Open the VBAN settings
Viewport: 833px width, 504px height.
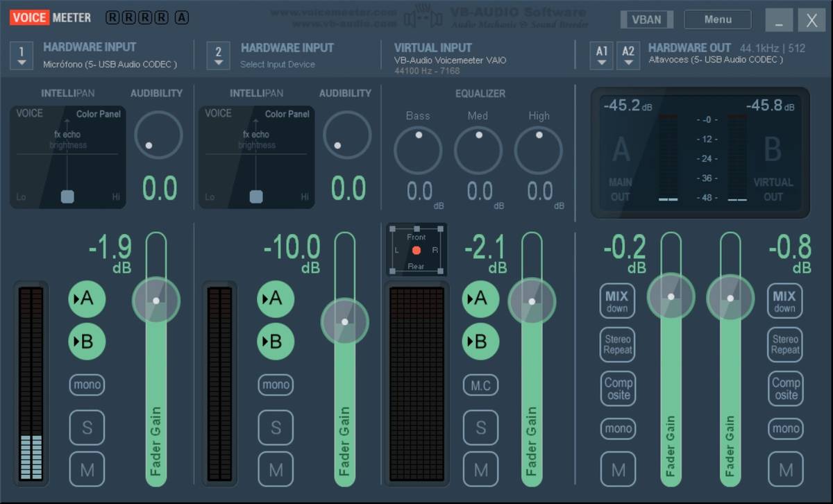[646, 19]
